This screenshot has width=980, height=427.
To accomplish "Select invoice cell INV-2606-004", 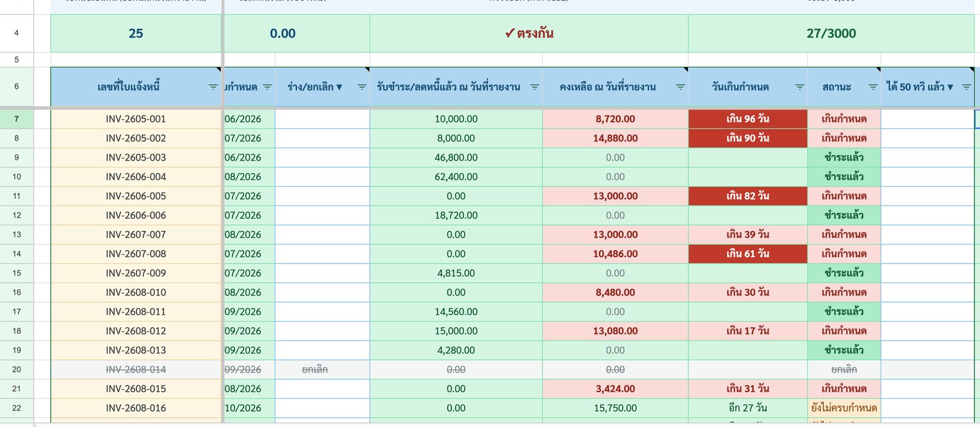I will click(136, 177).
